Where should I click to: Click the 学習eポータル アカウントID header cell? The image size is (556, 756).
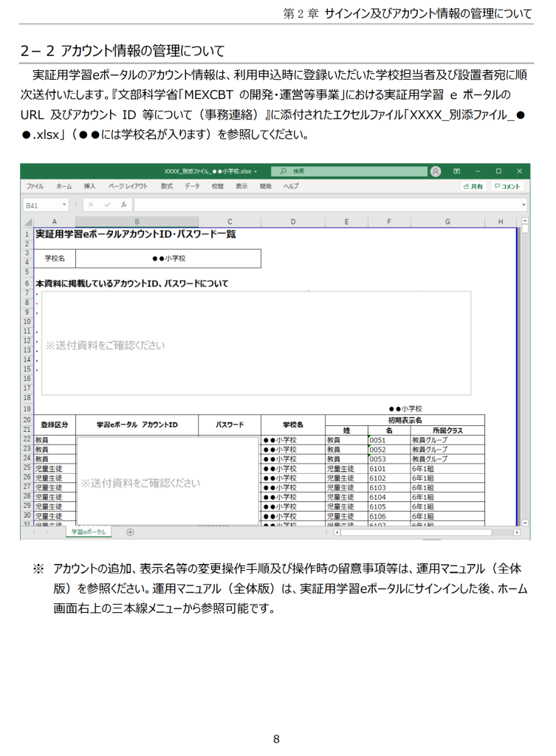coord(137,425)
